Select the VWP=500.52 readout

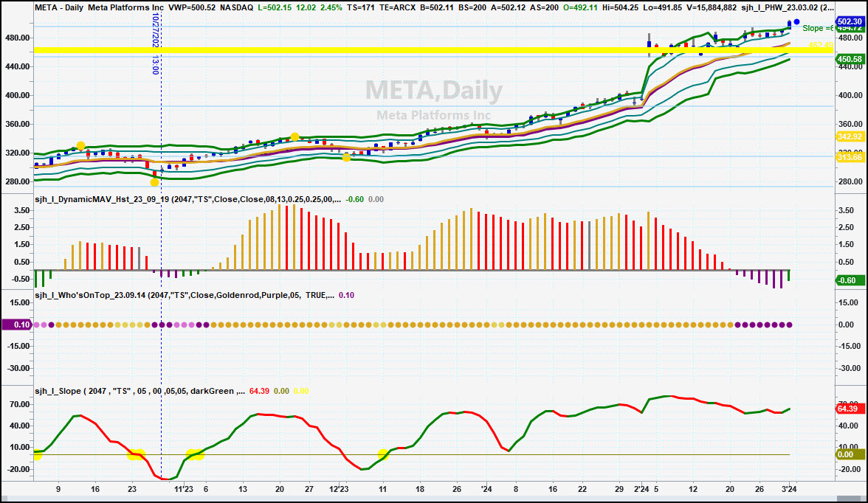pyautogui.click(x=192, y=8)
